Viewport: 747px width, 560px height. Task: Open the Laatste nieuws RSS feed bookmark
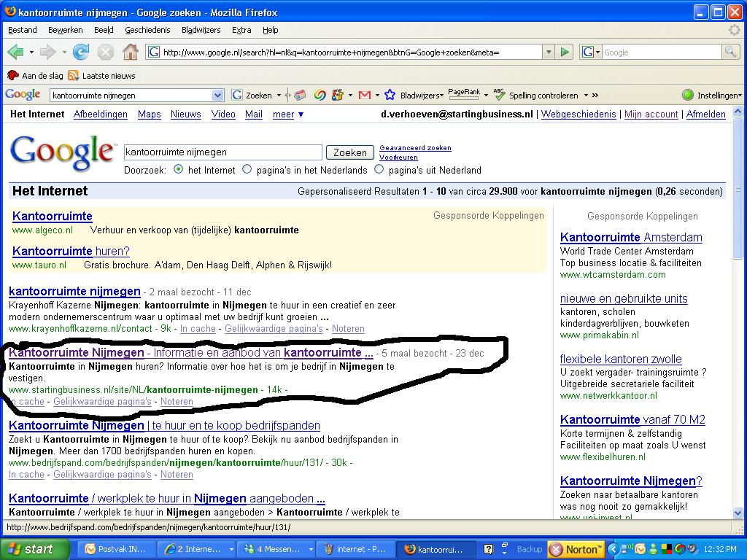click(101, 76)
